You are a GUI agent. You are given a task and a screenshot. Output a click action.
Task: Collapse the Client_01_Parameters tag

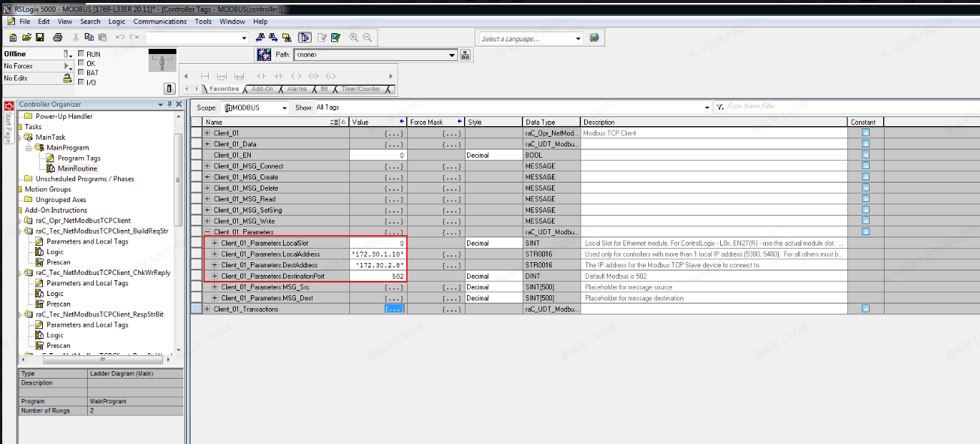[207, 232]
